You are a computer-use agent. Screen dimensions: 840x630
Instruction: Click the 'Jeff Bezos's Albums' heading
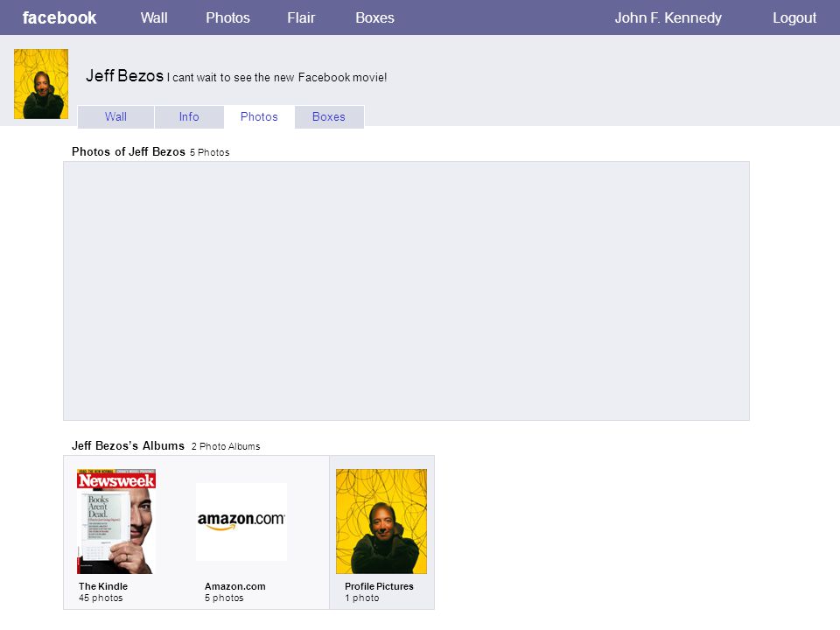(x=128, y=445)
